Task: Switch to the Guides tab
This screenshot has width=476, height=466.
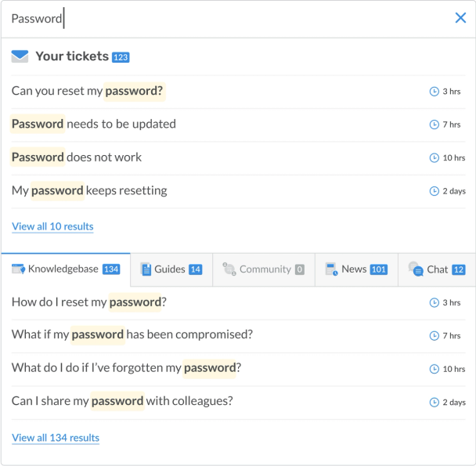Action: [x=171, y=269]
